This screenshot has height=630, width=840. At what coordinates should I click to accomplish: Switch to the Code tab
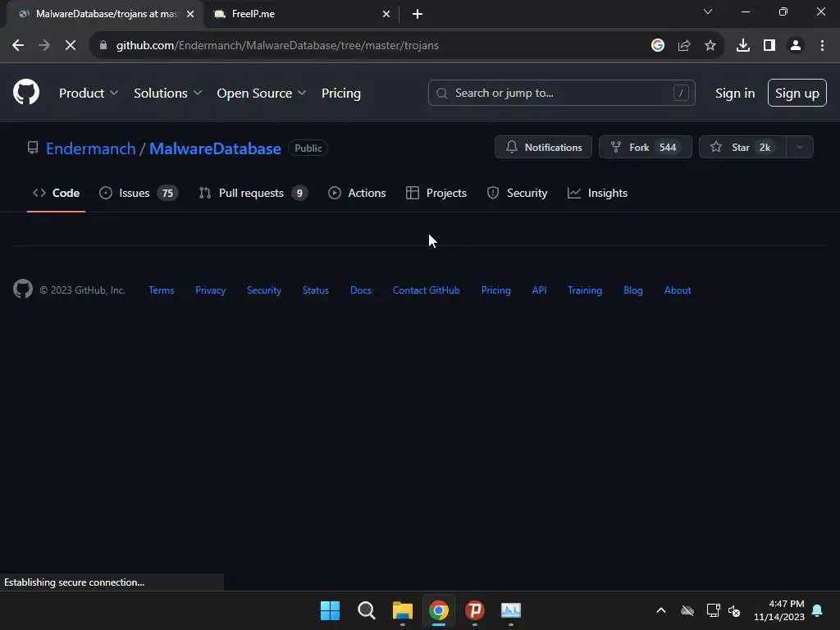57,193
